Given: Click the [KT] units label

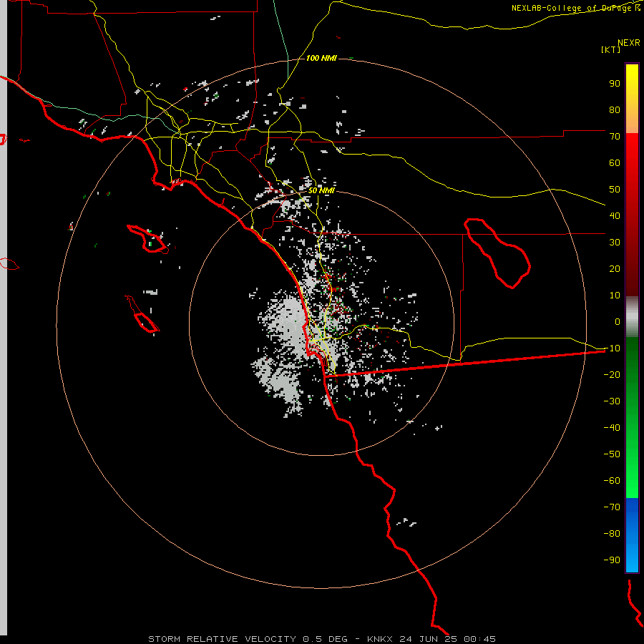Looking at the screenshot, I should pos(610,49).
